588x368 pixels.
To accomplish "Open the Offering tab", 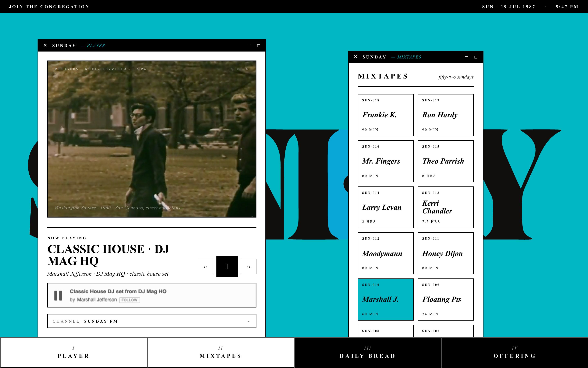I will click(515, 352).
